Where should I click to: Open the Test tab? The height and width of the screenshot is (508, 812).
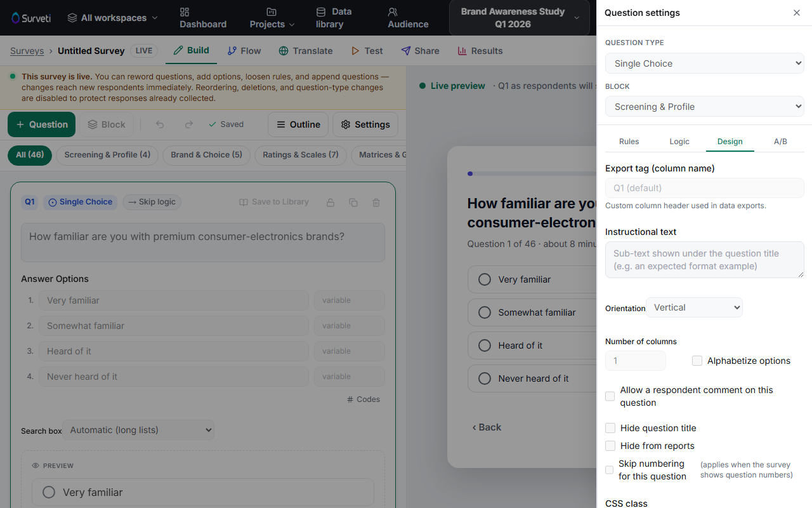pos(367,51)
